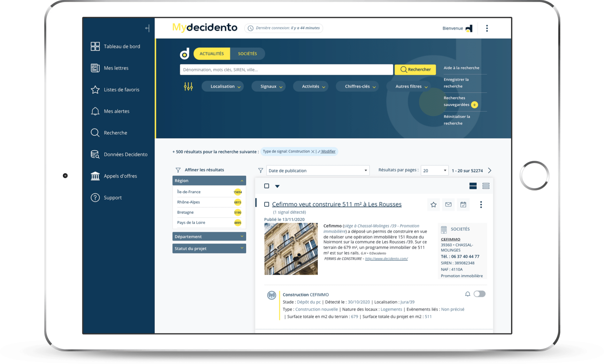Open the Résultats par pages dropdown
This screenshot has height=364, width=604.
pos(434,171)
